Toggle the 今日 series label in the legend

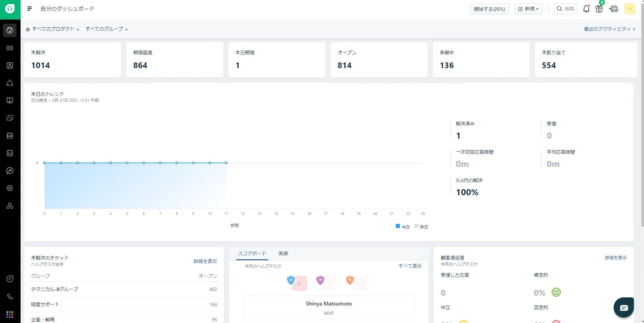point(406,227)
